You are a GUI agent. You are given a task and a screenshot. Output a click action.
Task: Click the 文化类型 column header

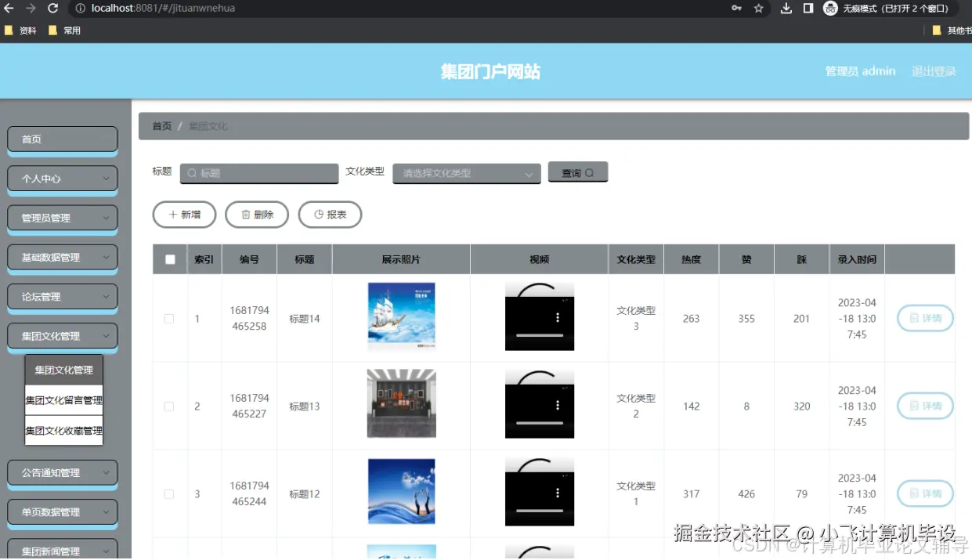tap(636, 259)
